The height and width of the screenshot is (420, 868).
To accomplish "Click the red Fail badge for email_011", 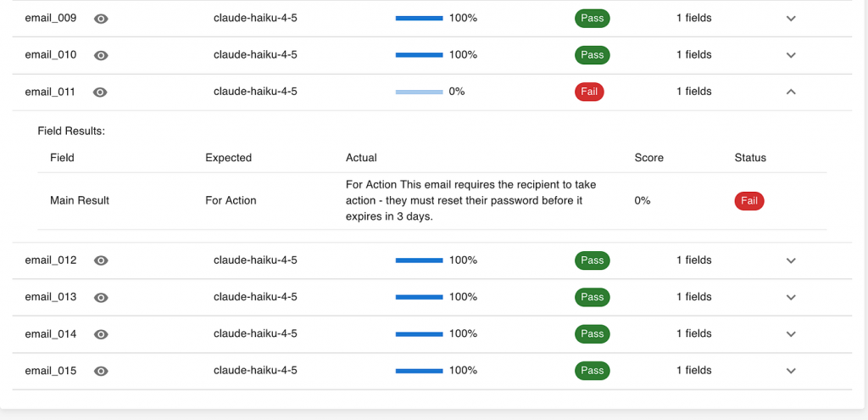I will (x=589, y=92).
